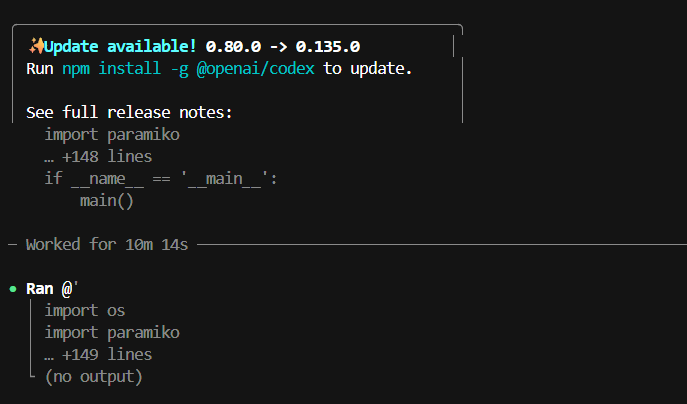The width and height of the screenshot is (687, 404).
Task: Click "See full release notes:" text
Action: point(129,113)
